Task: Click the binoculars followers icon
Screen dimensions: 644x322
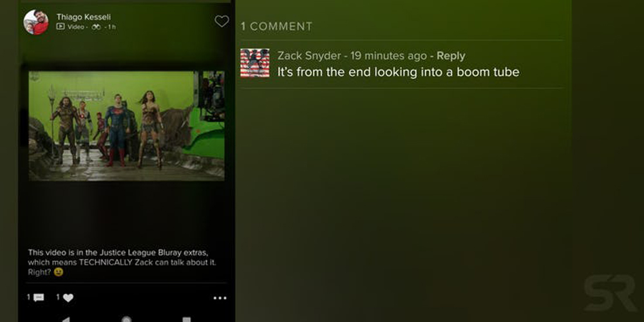Action: (96, 26)
